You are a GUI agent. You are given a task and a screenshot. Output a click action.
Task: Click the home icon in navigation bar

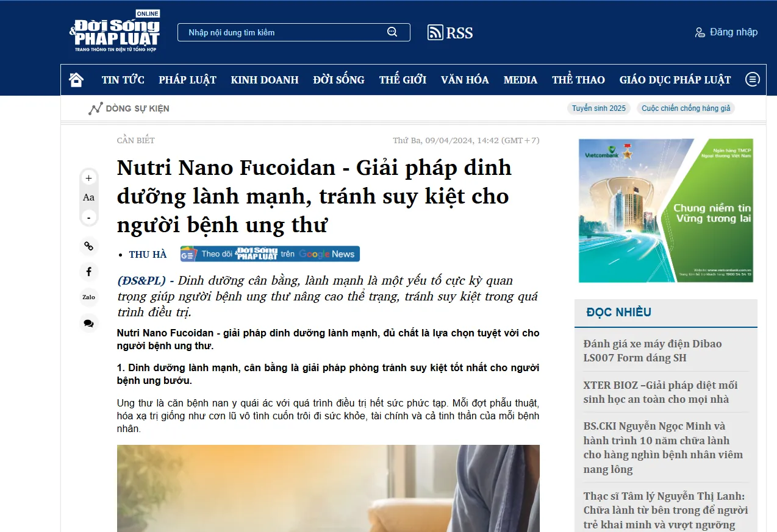coord(76,80)
